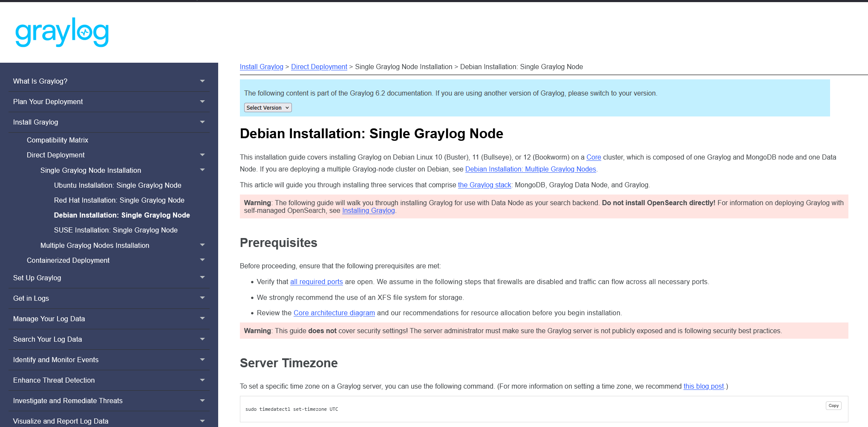Expand the Enhance Threat Detection arrow
The image size is (868, 427).
click(202, 380)
